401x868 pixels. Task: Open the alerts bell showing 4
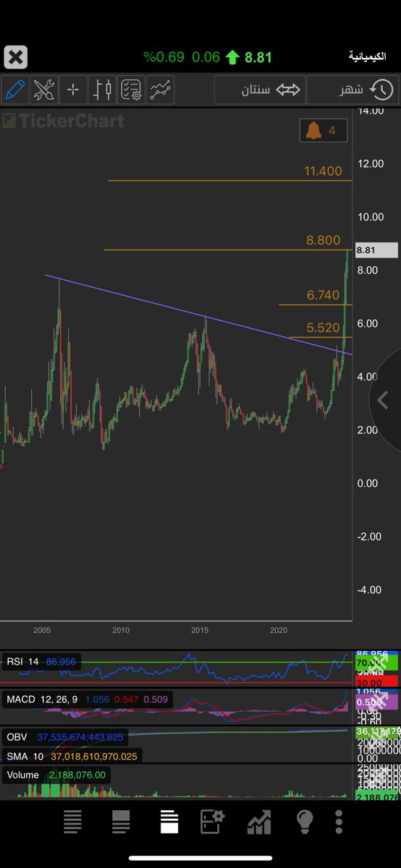pyautogui.click(x=323, y=131)
